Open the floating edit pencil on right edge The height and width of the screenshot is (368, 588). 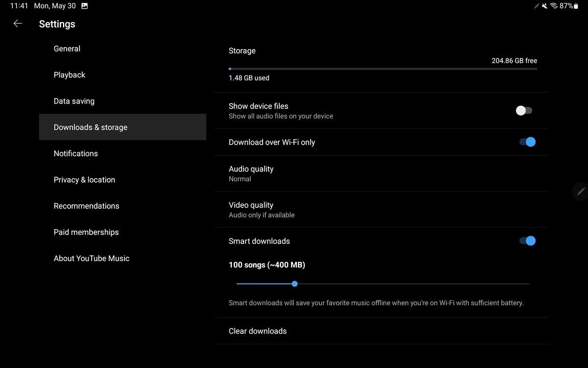point(580,191)
